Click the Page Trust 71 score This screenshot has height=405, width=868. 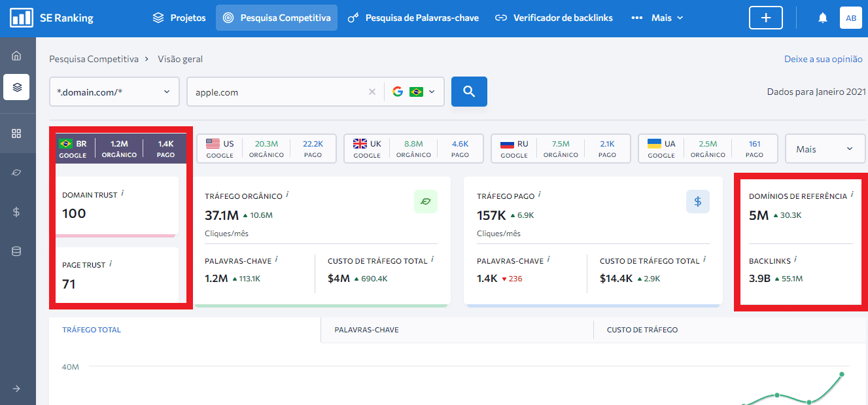click(x=69, y=284)
